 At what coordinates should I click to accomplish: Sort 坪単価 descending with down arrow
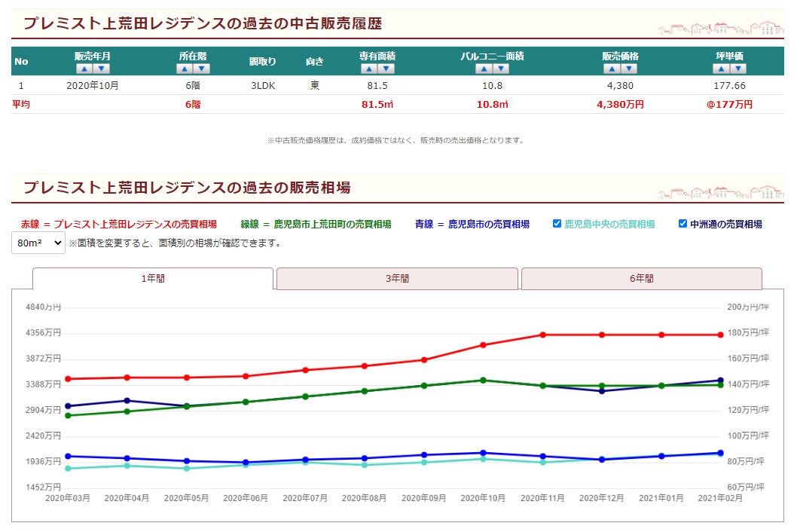[738, 69]
